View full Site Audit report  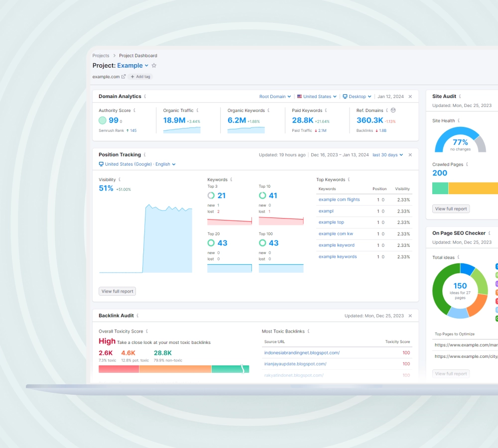451,209
